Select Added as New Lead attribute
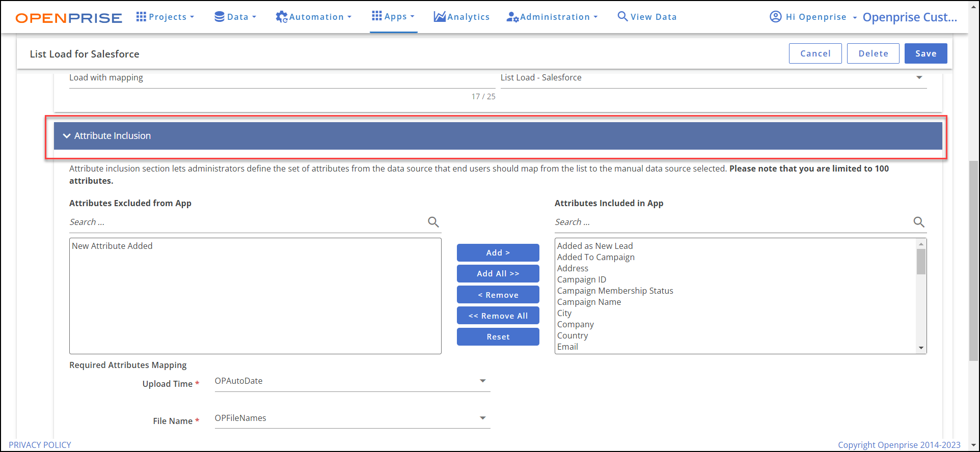This screenshot has height=452, width=980. pos(595,246)
